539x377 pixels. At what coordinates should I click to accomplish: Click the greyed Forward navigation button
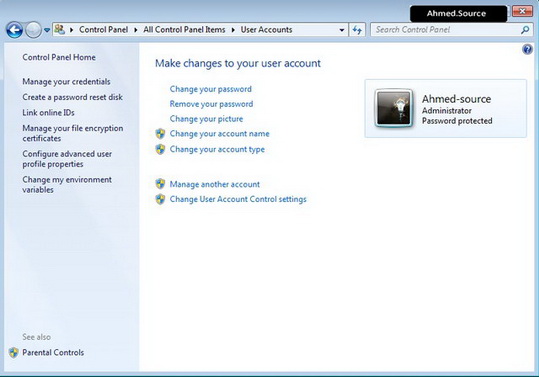pos(33,30)
